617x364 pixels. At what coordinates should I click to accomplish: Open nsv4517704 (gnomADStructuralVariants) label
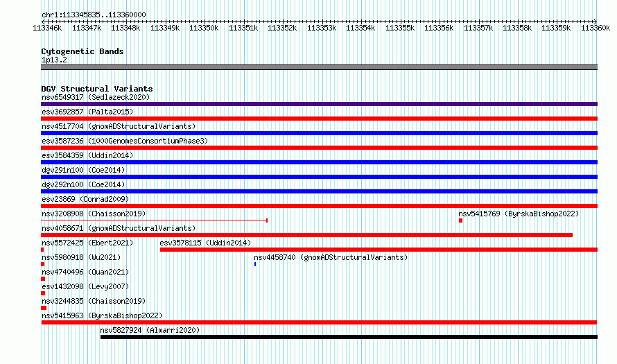click(119, 126)
